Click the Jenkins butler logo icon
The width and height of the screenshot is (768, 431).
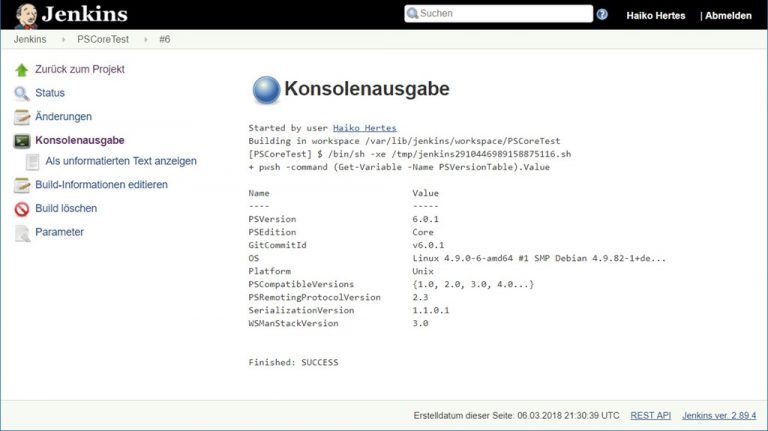(x=27, y=14)
